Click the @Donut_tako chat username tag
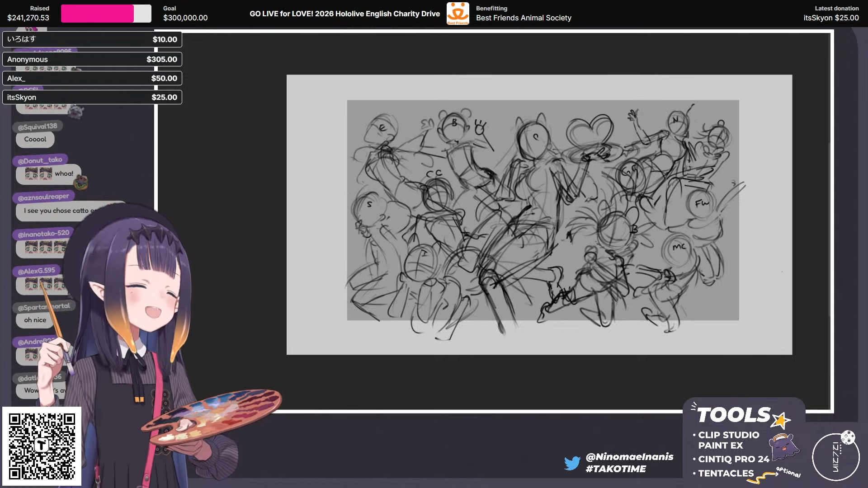This screenshot has height=488, width=868. pos(40,160)
